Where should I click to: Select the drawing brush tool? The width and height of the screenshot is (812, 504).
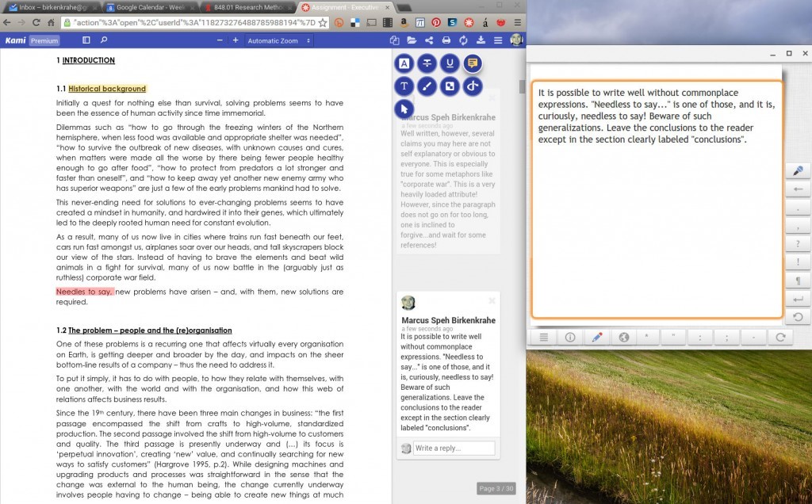point(427,86)
